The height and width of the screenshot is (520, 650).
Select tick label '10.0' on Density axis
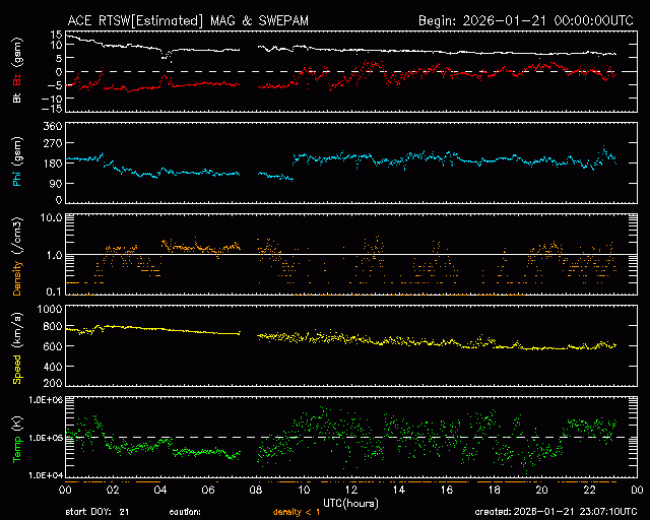pyautogui.click(x=51, y=218)
